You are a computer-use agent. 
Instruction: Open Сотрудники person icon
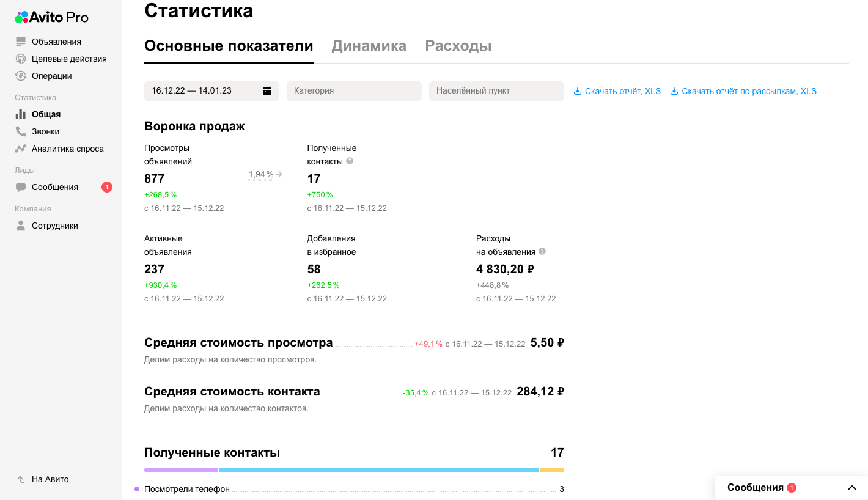tap(21, 226)
